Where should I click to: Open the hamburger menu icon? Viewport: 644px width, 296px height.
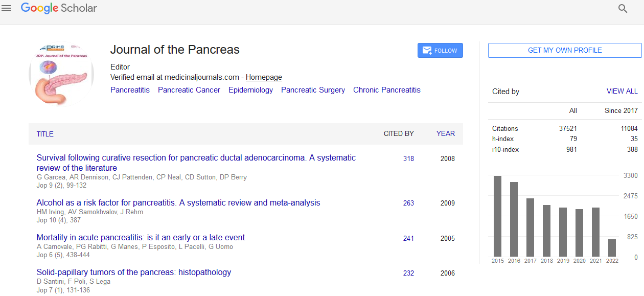(7, 8)
